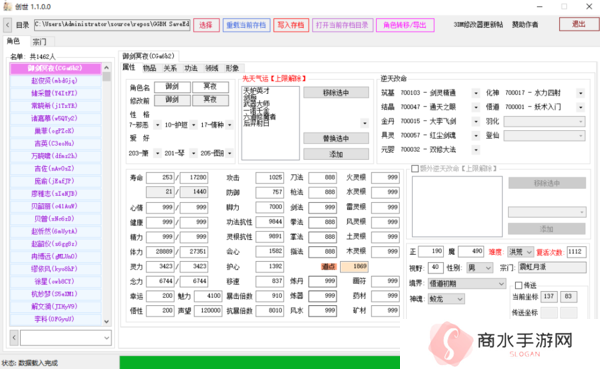Screen dimensions: 600x369
Task: Click the 选择 directory button
Action: click(x=206, y=25)
